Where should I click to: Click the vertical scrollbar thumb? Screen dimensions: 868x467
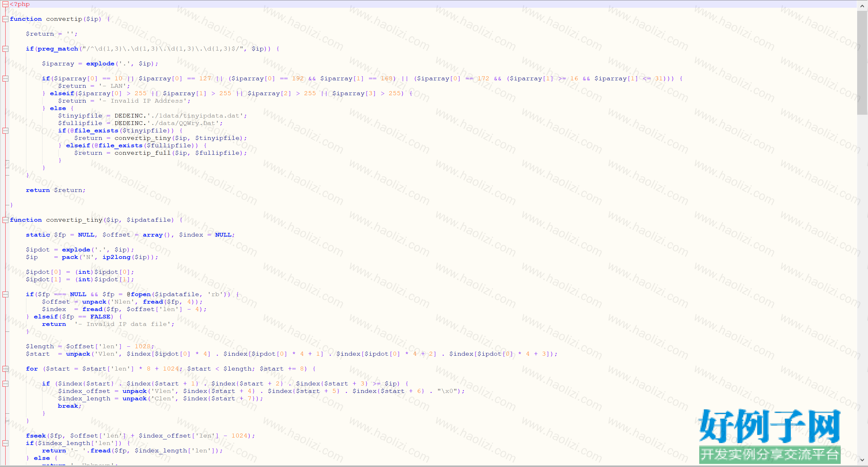[862, 62]
